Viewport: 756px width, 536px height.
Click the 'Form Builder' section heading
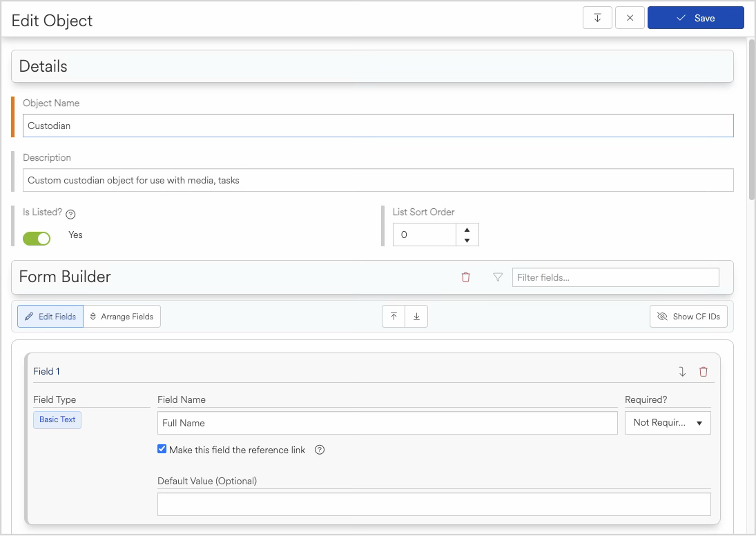point(65,277)
